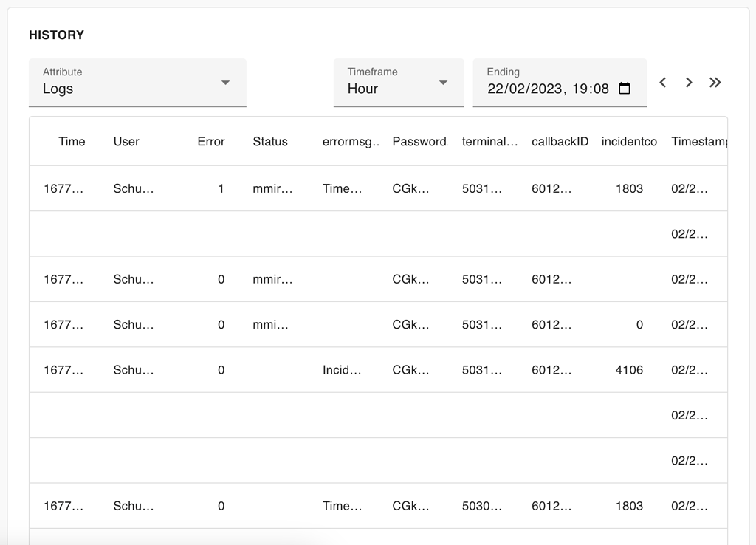Screen dimensions: 756x545
Task: Jump to latest data with double chevron
Action: click(715, 83)
